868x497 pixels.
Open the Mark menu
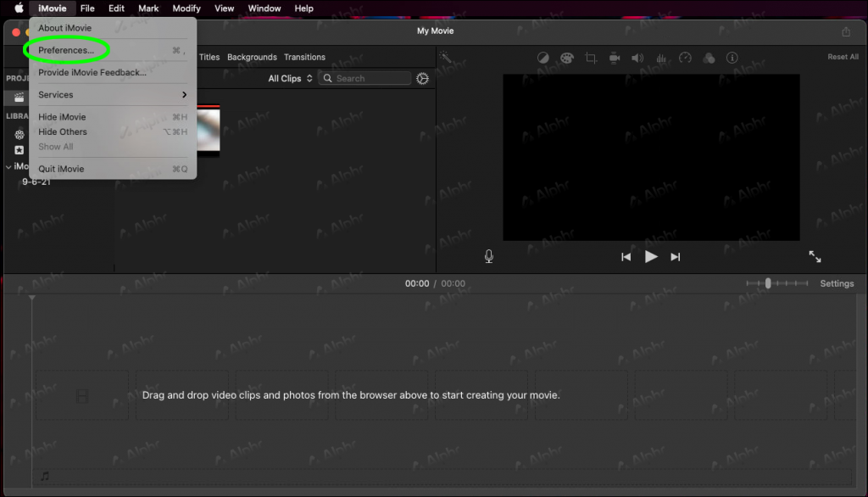pos(148,8)
